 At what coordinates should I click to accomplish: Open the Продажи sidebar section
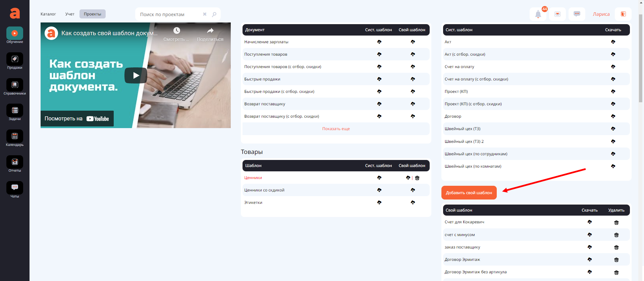pyautogui.click(x=15, y=61)
